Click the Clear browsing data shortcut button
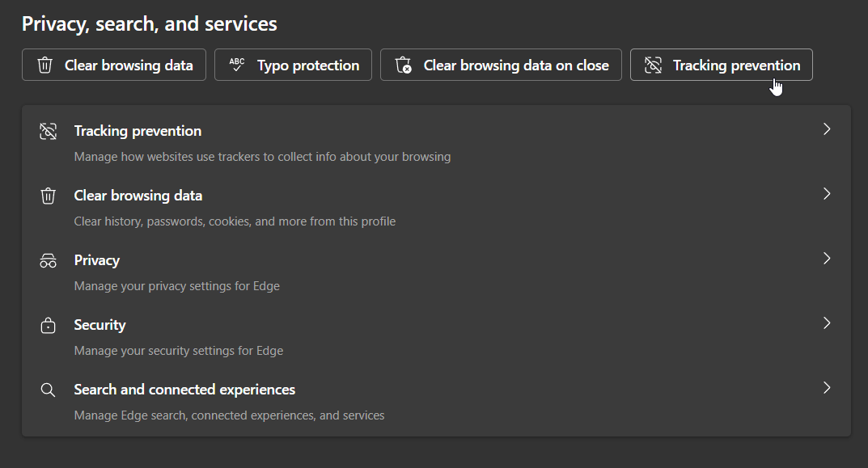Image resolution: width=868 pixels, height=468 pixels. coord(113,65)
